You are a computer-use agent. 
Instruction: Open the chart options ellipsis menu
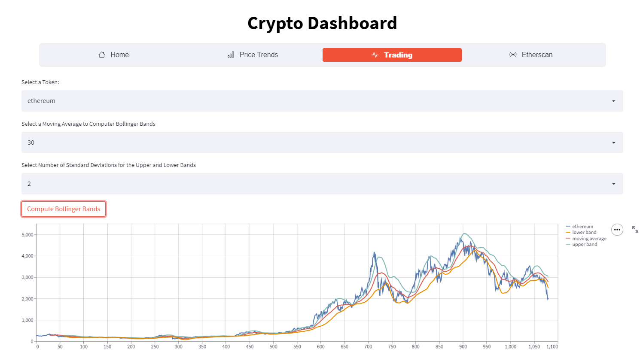click(x=617, y=230)
